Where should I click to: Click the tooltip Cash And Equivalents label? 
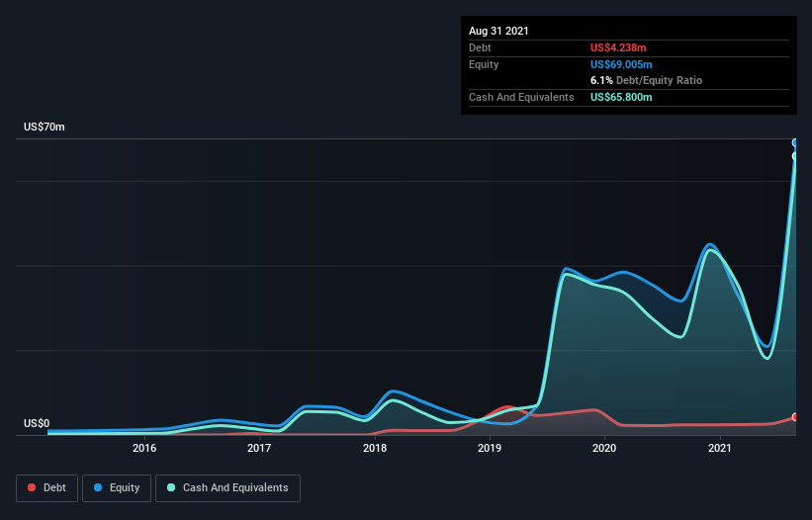tap(521, 97)
